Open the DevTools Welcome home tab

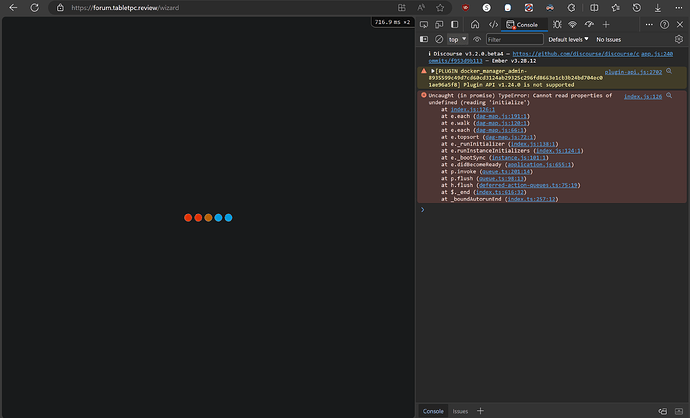tap(475, 25)
